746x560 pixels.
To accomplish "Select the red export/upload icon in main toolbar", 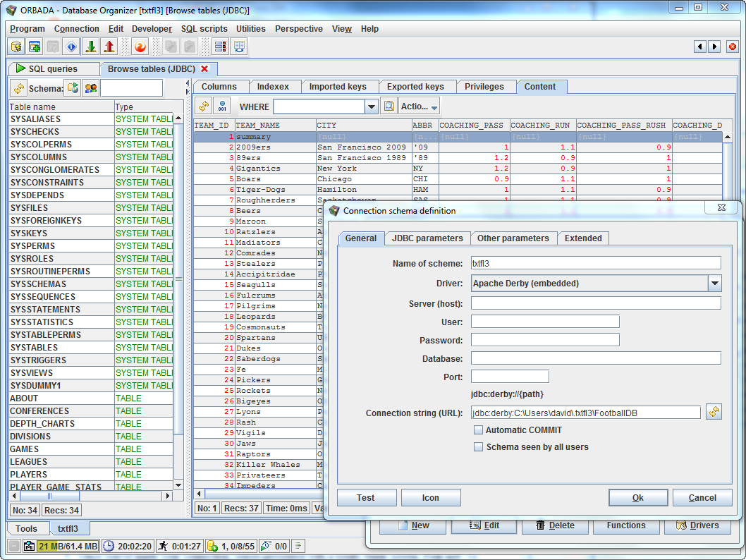I will (x=109, y=47).
